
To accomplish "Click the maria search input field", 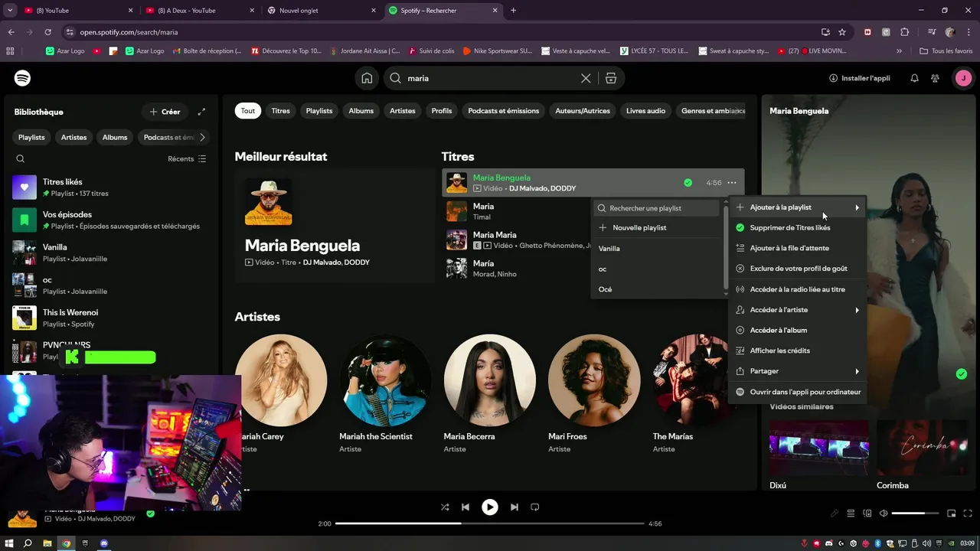I will pos(490,78).
